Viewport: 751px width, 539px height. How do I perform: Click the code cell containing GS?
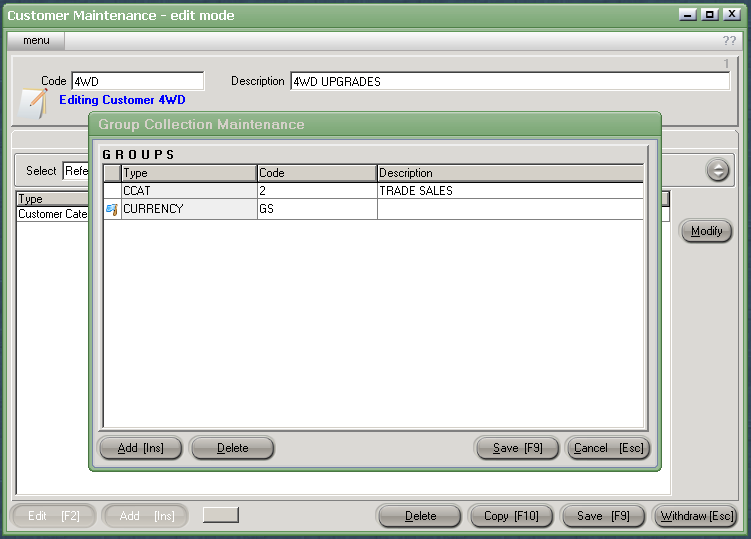click(317, 209)
